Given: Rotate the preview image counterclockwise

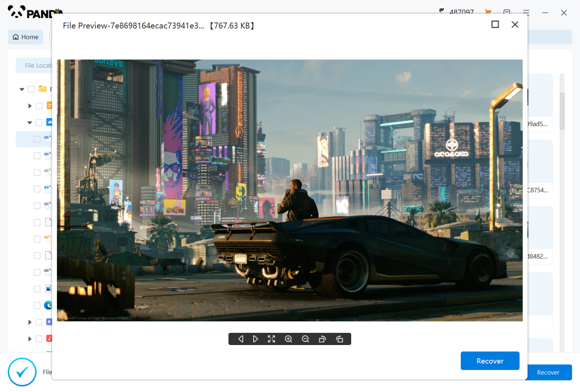Looking at the screenshot, I should click(x=322, y=339).
